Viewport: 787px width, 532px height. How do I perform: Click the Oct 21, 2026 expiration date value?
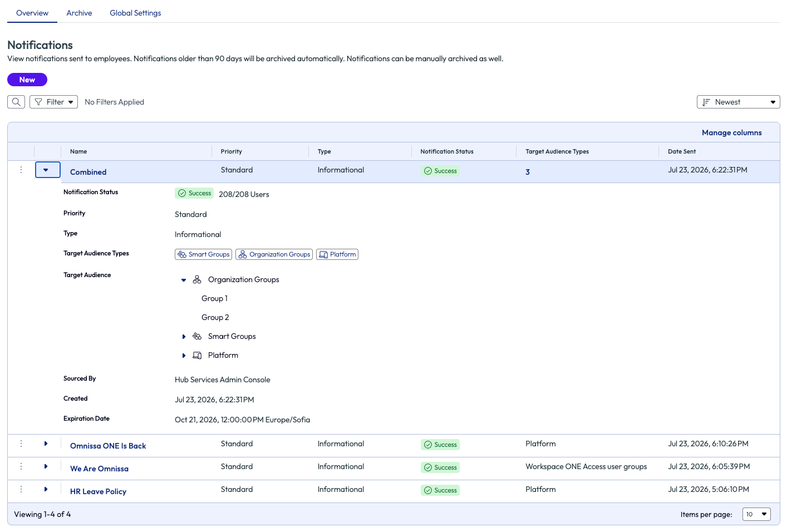point(242,420)
